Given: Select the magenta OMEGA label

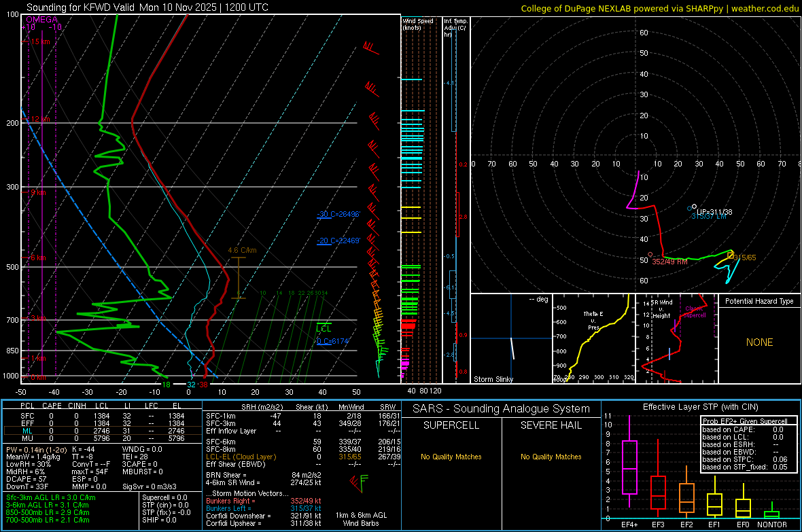Looking at the screenshot, I should click(x=42, y=20).
